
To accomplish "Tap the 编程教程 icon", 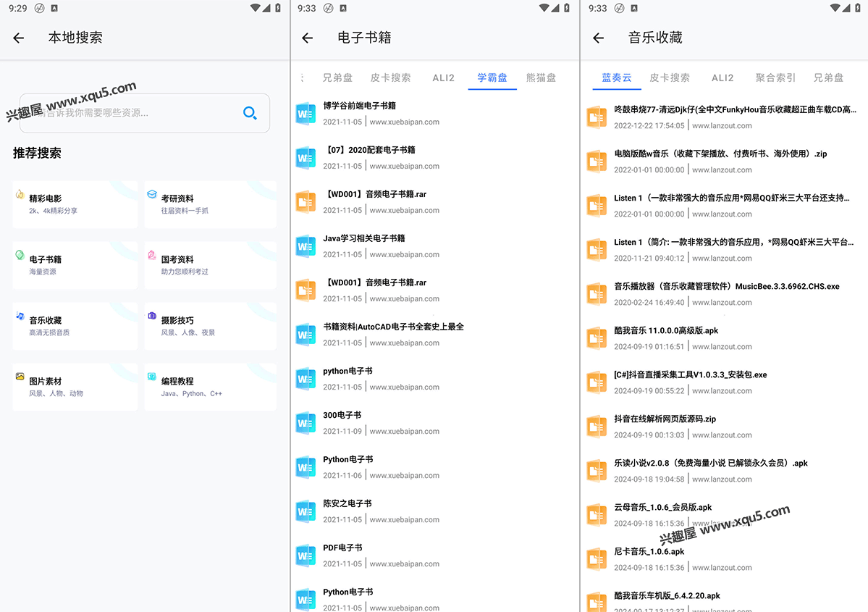I will (152, 377).
